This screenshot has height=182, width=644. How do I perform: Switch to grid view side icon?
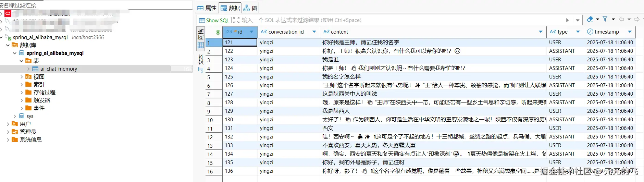coord(201,45)
